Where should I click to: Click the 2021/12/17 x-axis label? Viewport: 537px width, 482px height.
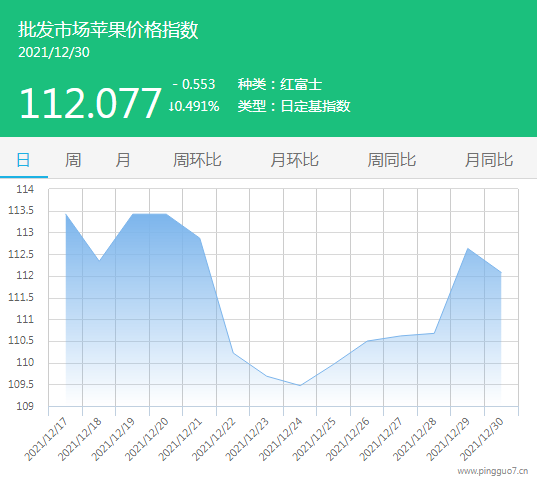pyautogui.click(x=47, y=439)
